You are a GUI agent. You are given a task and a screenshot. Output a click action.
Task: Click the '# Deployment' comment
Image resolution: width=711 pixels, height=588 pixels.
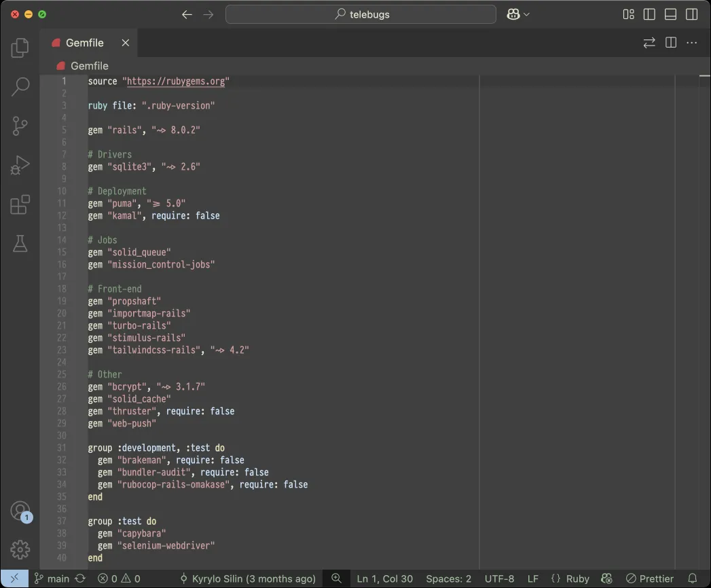[117, 191]
